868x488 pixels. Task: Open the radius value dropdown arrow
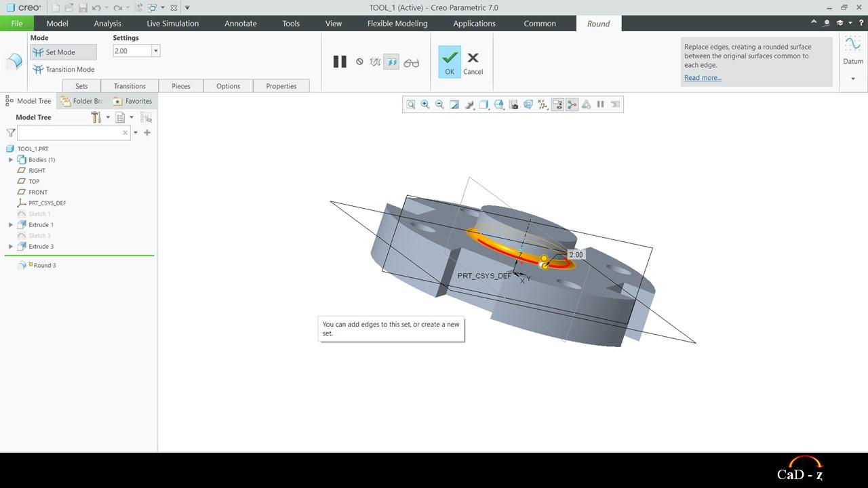pyautogui.click(x=156, y=51)
